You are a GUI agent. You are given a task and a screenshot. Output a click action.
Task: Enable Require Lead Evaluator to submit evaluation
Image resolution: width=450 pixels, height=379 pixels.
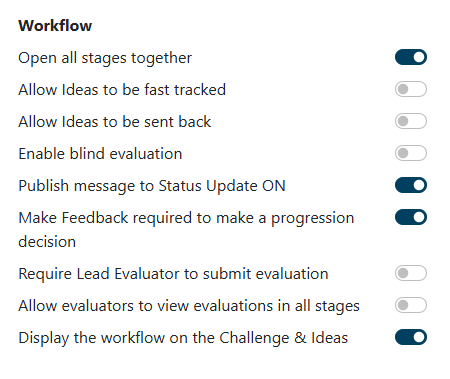tap(411, 273)
